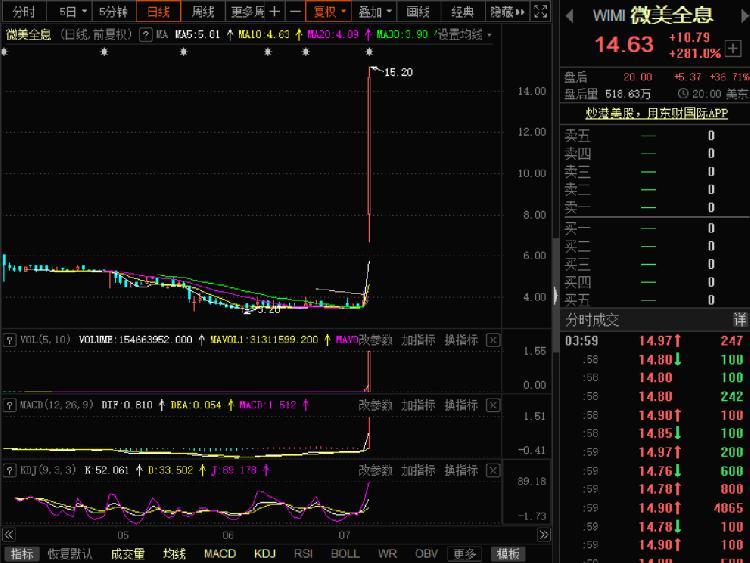The height and width of the screenshot is (563, 750).
Task: Open 设置均线 moving average settings dropdown
Action: 464,34
